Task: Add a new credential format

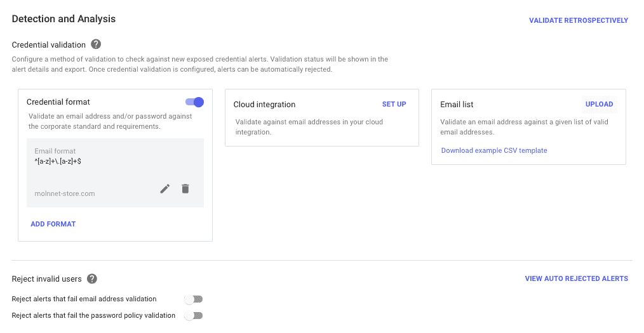Action: (53, 224)
